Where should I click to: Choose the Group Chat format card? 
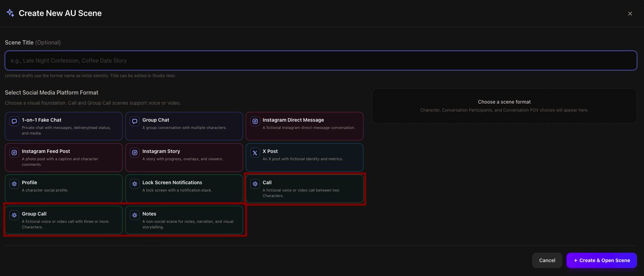tap(184, 126)
